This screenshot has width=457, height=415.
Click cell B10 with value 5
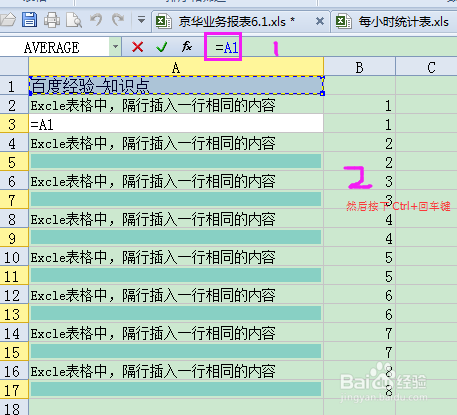coord(359,257)
